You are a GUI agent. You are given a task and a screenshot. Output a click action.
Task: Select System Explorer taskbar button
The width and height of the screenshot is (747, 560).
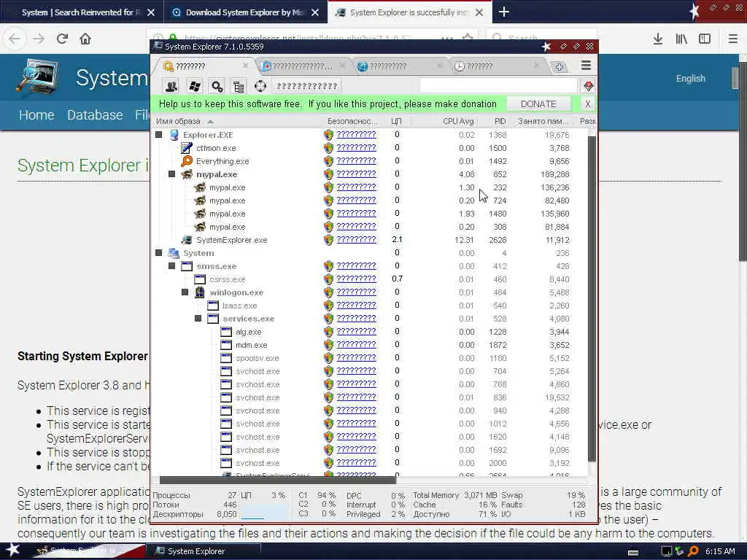click(x=203, y=551)
